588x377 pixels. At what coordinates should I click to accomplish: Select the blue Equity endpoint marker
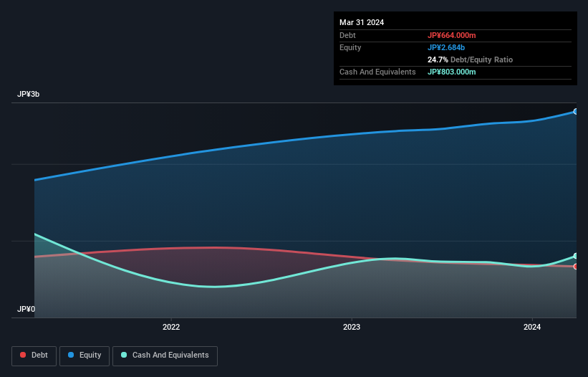(576, 111)
